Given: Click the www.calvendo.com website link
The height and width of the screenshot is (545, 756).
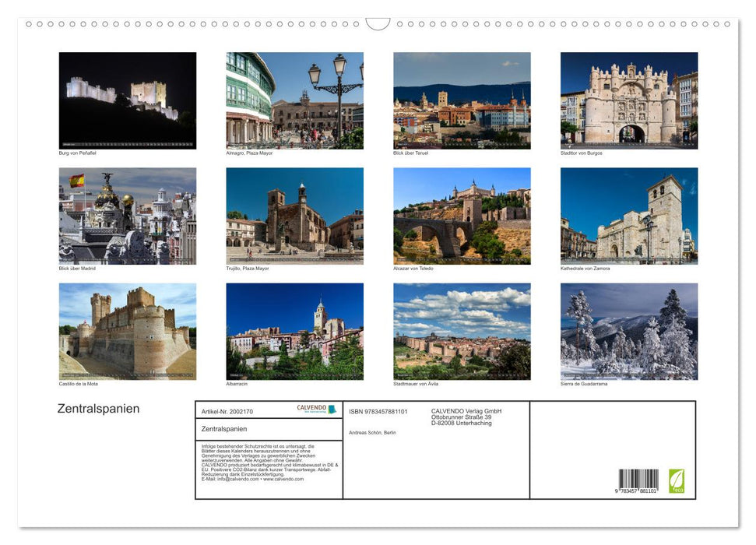Looking at the screenshot, I should pyautogui.click(x=285, y=479).
